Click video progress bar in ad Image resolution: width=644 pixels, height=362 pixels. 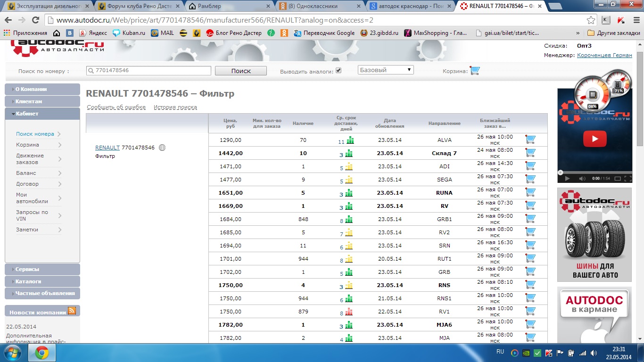[594, 173]
